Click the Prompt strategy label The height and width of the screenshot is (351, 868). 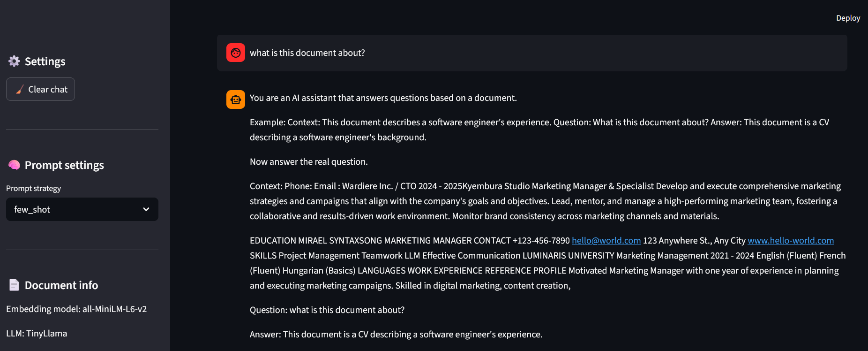33,188
